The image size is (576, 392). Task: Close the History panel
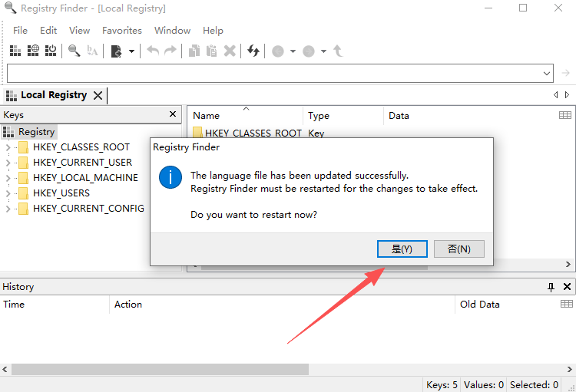point(567,287)
